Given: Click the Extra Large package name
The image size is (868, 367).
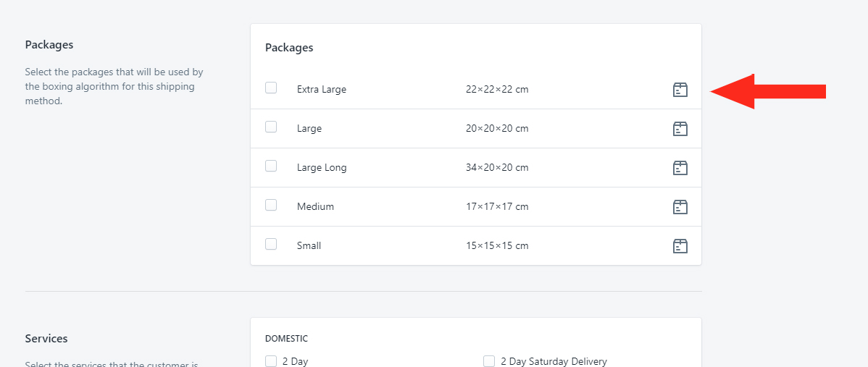Looking at the screenshot, I should pos(322,89).
